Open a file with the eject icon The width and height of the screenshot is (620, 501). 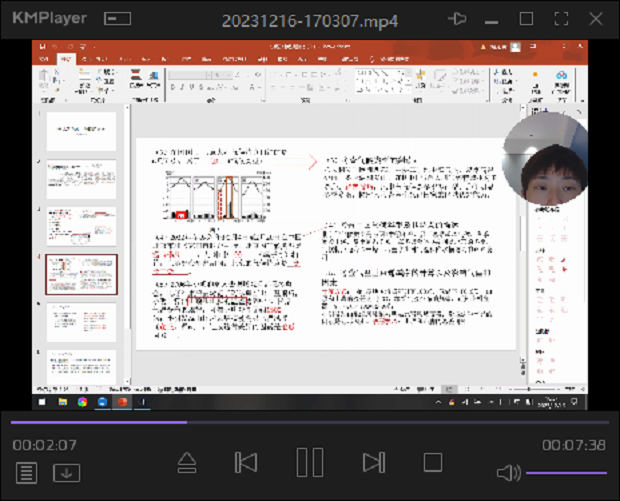point(187,463)
